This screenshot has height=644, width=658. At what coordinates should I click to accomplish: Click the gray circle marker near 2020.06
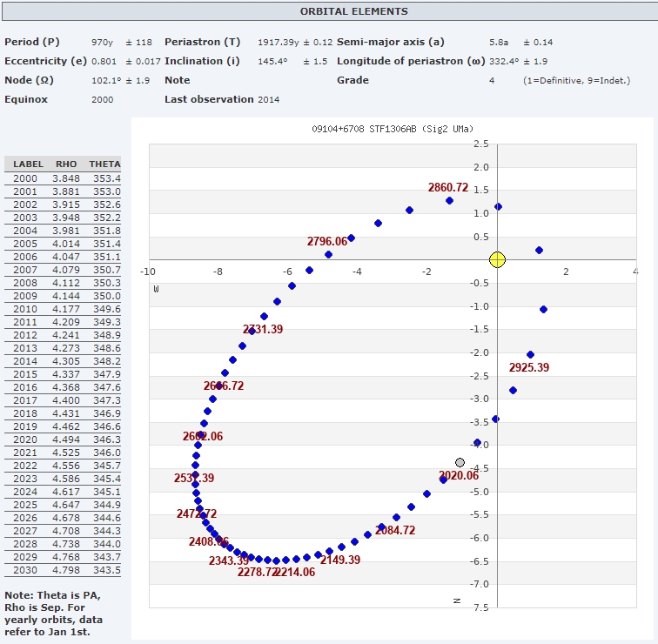(460, 463)
